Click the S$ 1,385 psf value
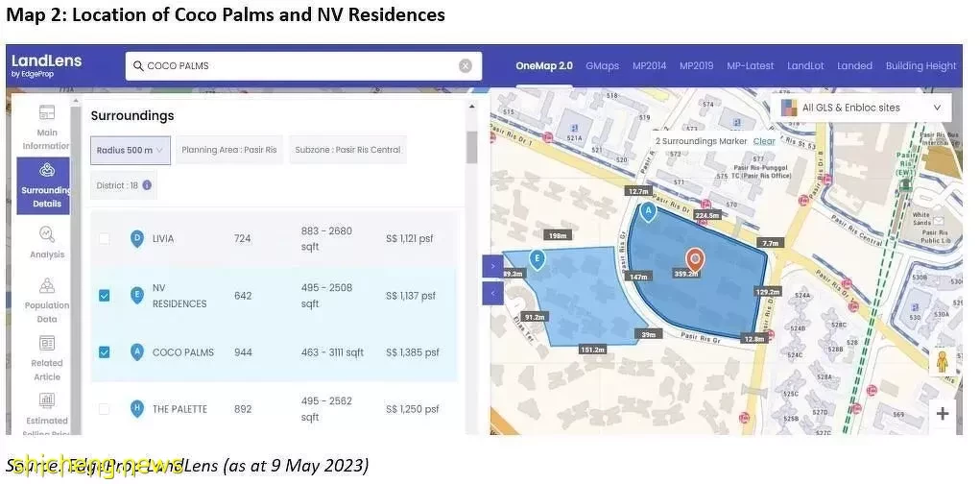This screenshot has height=484, width=980. [x=413, y=352]
